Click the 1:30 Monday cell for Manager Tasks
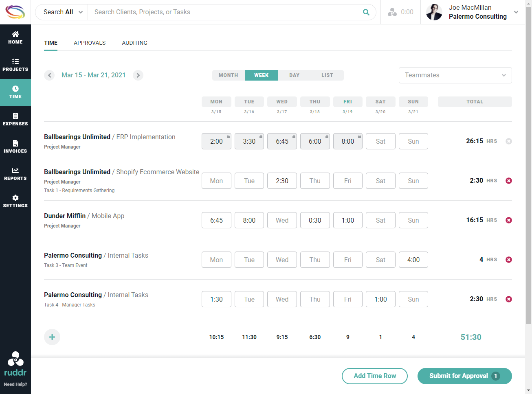This screenshot has width=532, height=394. coord(216,299)
